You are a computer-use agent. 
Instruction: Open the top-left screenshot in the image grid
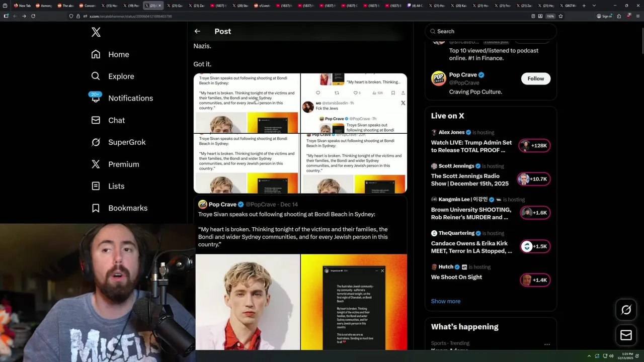click(x=247, y=103)
